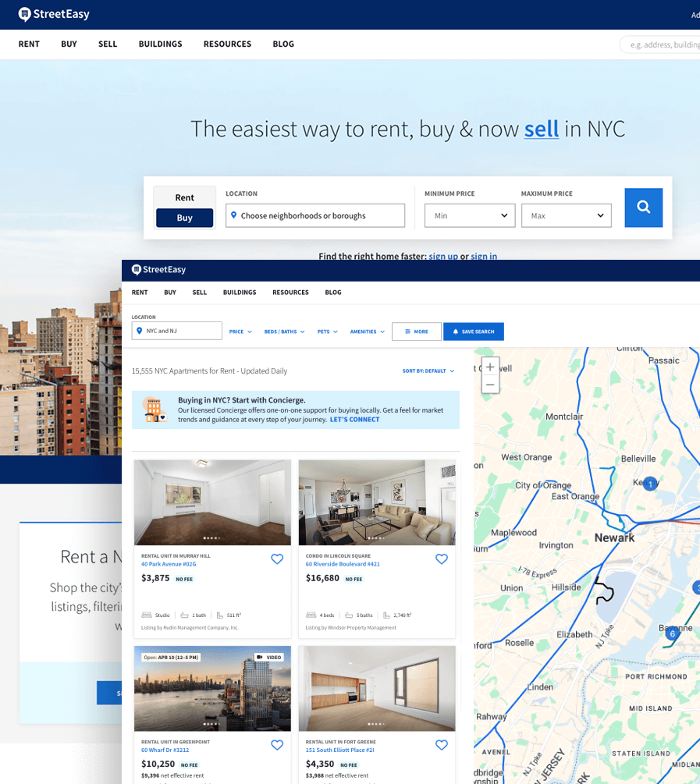
Task: Save 40 Park Avenue listing with heart icon
Action: [x=277, y=559]
